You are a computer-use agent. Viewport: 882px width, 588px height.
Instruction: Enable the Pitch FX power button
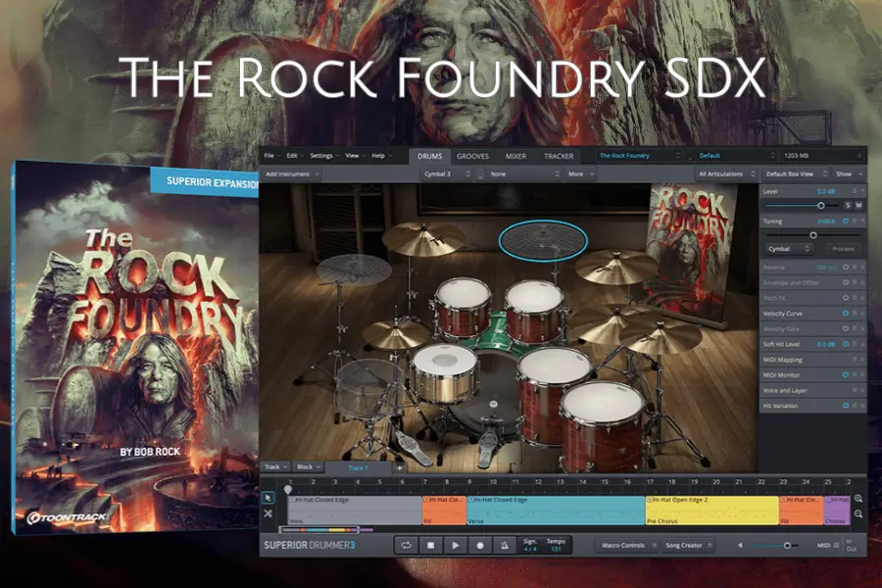(x=846, y=298)
